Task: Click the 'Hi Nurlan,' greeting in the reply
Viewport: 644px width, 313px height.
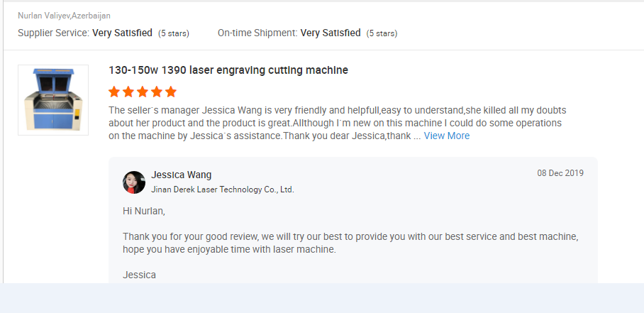Action: tap(144, 212)
